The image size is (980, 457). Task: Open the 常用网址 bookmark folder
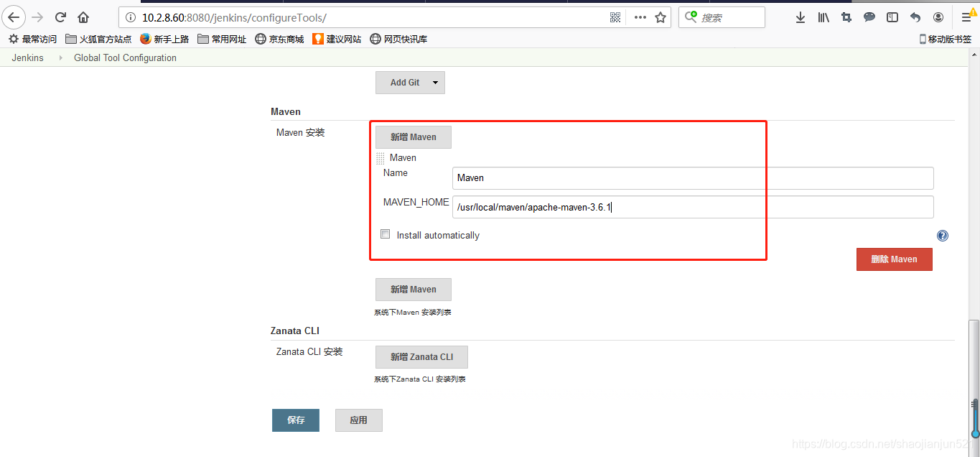click(222, 39)
